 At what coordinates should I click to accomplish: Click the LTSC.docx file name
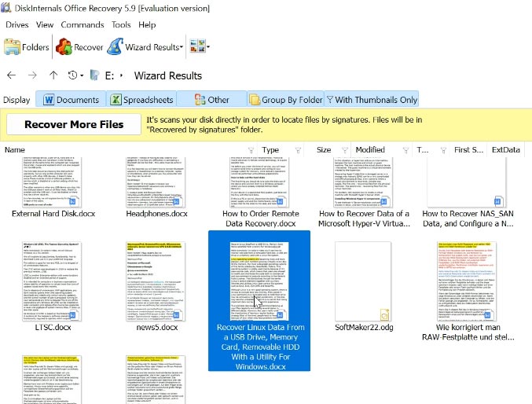click(x=53, y=327)
